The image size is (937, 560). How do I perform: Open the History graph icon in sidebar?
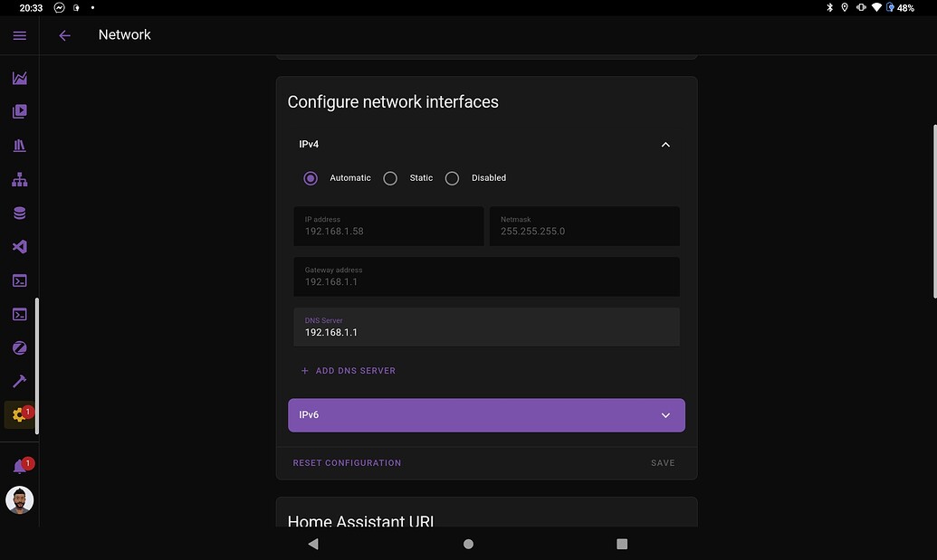tap(19, 78)
